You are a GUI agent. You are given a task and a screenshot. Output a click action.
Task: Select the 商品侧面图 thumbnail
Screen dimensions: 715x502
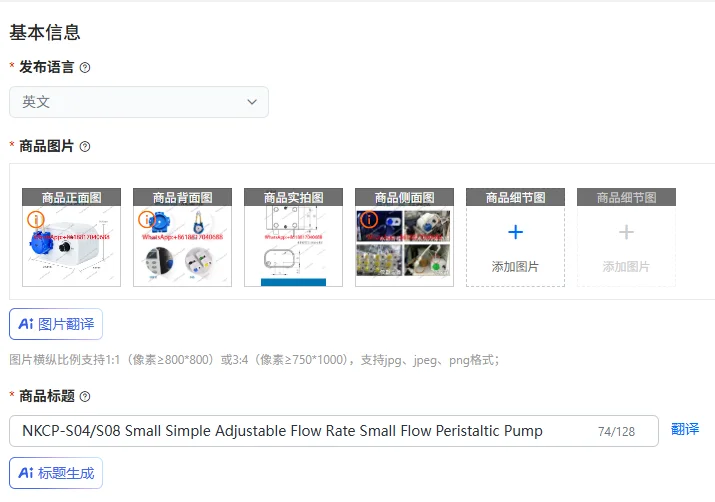pyautogui.click(x=404, y=237)
